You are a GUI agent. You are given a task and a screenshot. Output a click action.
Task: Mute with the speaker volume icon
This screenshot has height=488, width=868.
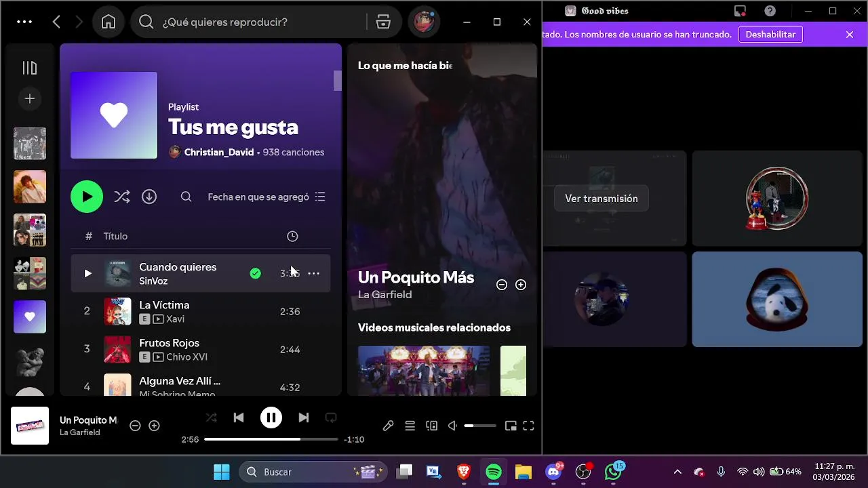[452, 426]
